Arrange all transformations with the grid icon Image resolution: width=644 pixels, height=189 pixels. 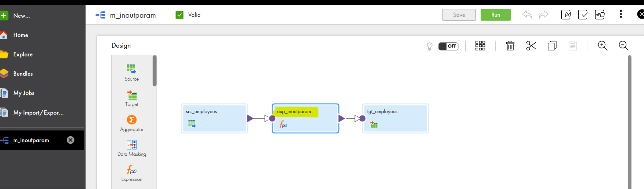click(480, 46)
